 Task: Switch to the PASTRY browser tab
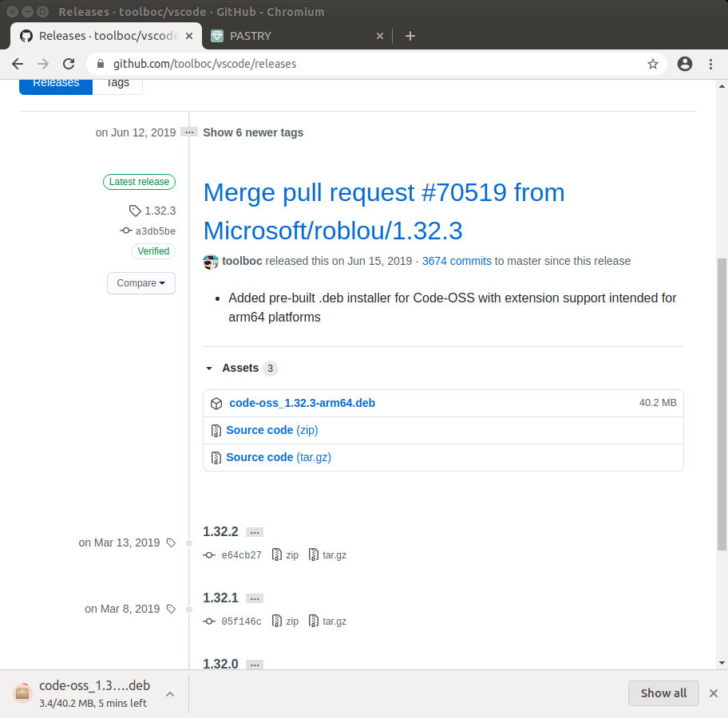pyautogui.click(x=297, y=36)
